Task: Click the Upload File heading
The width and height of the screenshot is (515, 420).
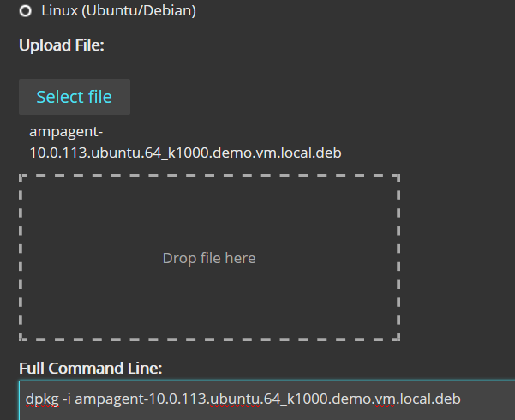Action: [x=61, y=45]
